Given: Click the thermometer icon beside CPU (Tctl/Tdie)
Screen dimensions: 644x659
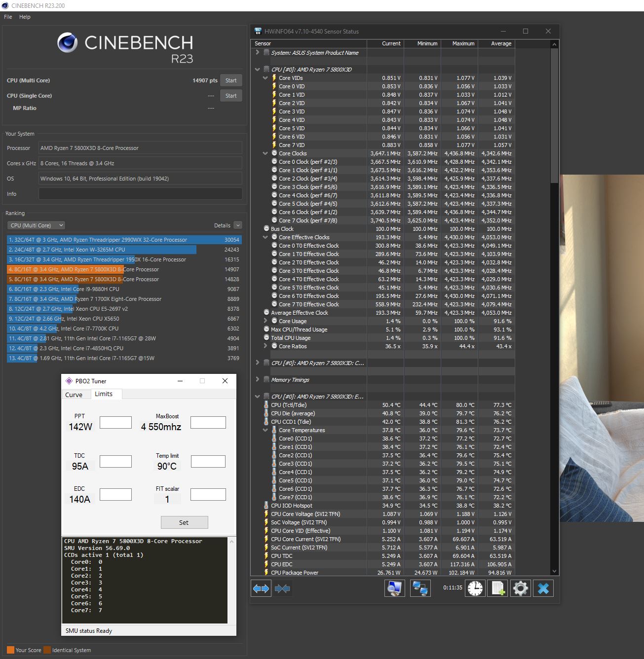Looking at the screenshot, I should pyautogui.click(x=266, y=405).
